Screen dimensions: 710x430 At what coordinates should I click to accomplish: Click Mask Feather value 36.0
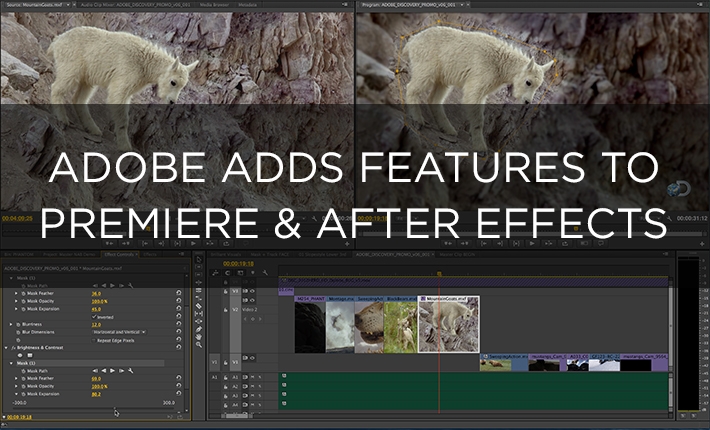tap(96, 293)
